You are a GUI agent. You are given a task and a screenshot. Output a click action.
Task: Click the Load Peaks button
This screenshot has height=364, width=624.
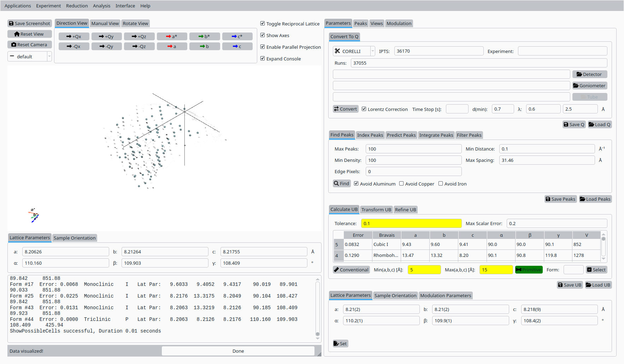click(x=595, y=199)
